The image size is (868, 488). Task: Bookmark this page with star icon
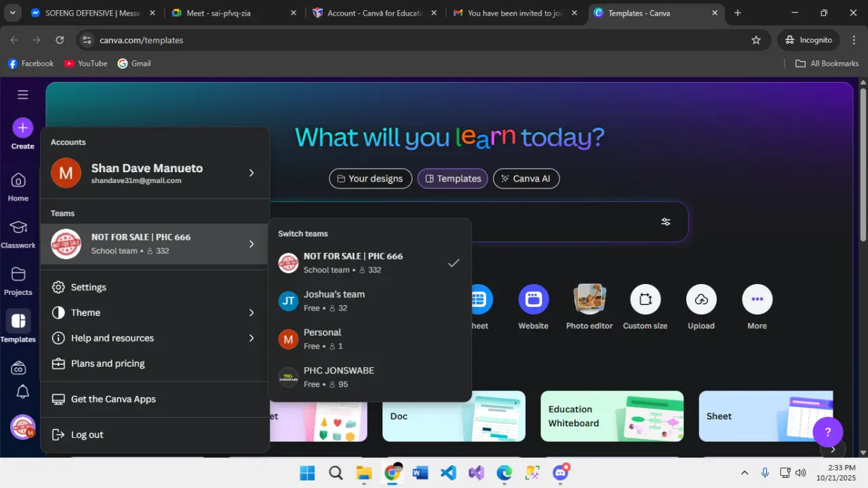[x=756, y=40]
